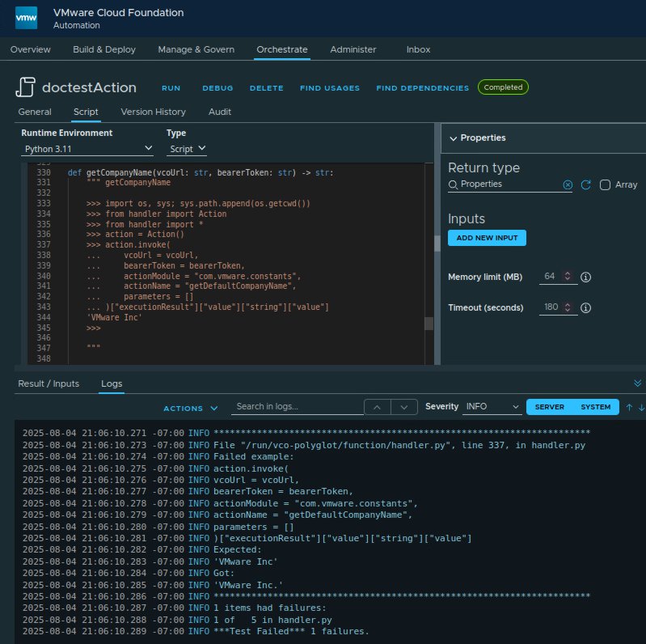The height and width of the screenshot is (644, 646).
Task: Click code line 344 'VMware Inc'
Action: [x=115, y=317]
